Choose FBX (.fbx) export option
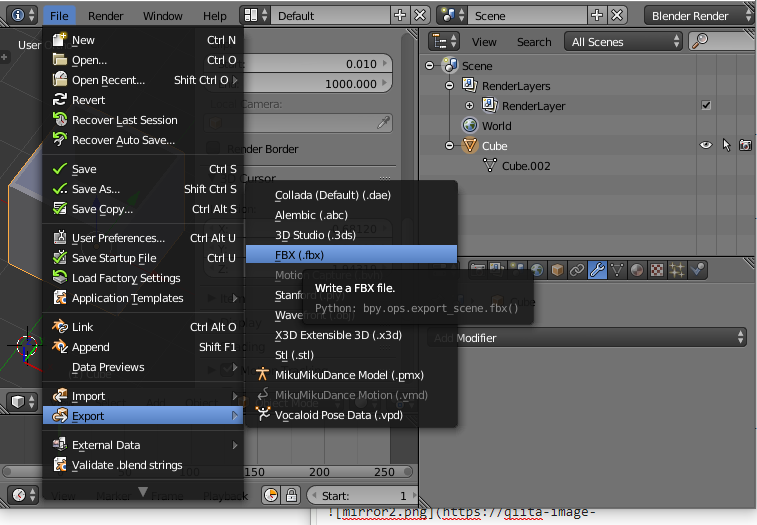The width and height of the screenshot is (757, 525). (x=351, y=255)
